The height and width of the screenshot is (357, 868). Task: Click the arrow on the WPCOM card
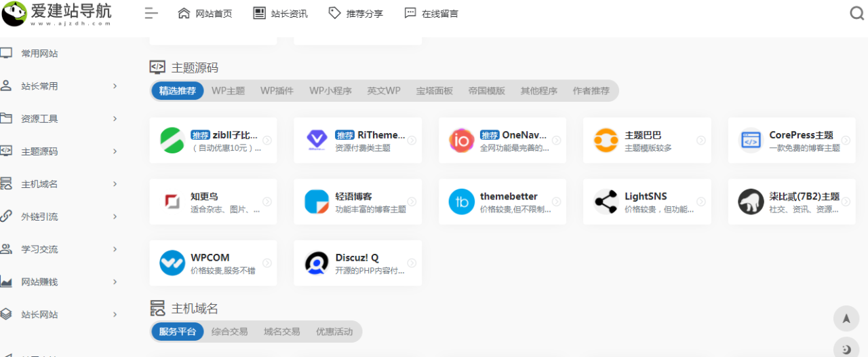pos(267,263)
